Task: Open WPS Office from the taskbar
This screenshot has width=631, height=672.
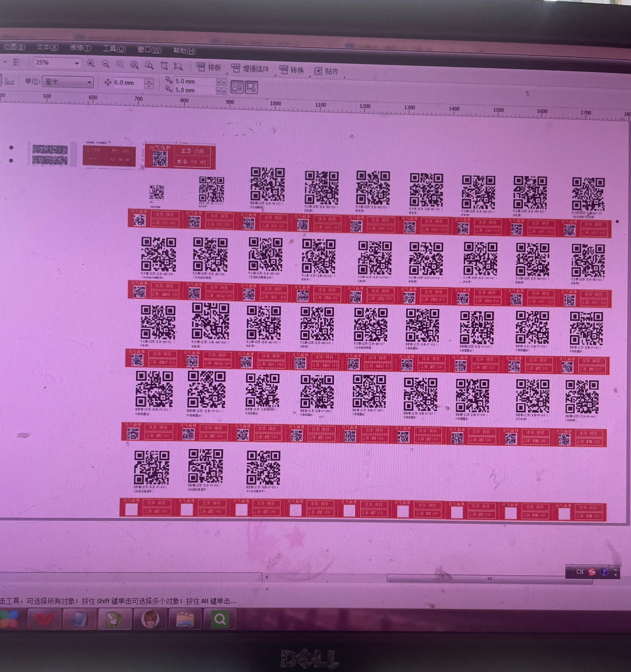Action: tap(44, 619)
